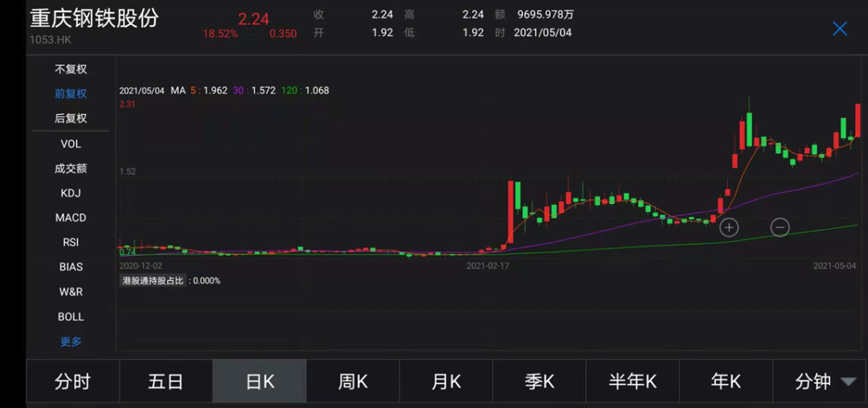Tap the opening price 1.92 value
Image resolution: width=868 pixels, height=408 pixels.
click(x=383, y=33)
